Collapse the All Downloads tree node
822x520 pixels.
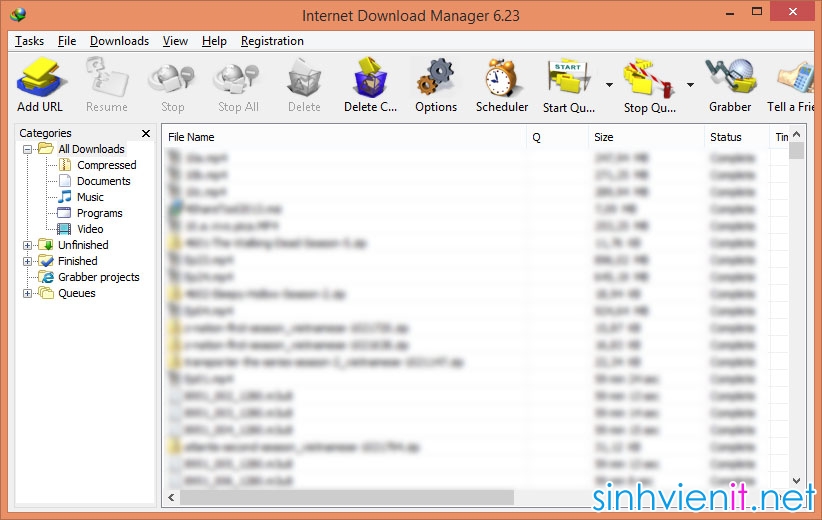click(28, 149)
